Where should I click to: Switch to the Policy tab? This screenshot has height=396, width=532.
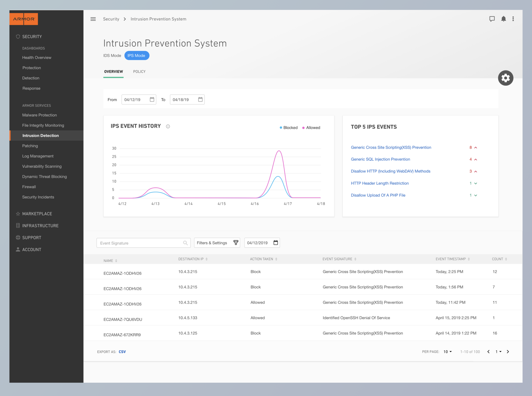pyautogui.click(x=139, y=72)
